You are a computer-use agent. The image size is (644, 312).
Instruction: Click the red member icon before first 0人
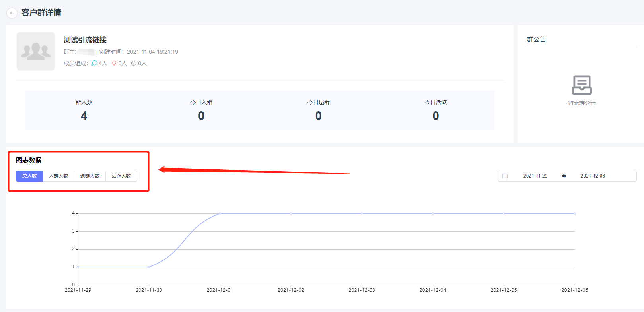(114, 63)
